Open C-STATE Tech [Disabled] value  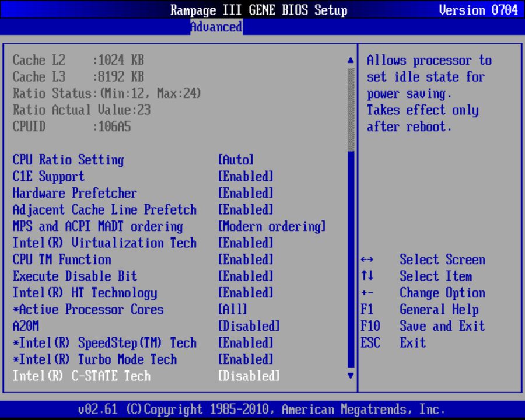tap(249, 376)
